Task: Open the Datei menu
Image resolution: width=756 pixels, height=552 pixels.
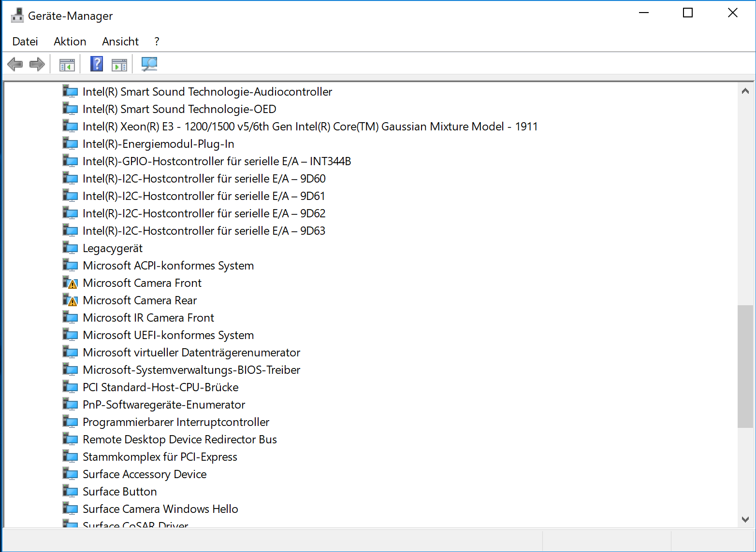Action: coord(25,42)
